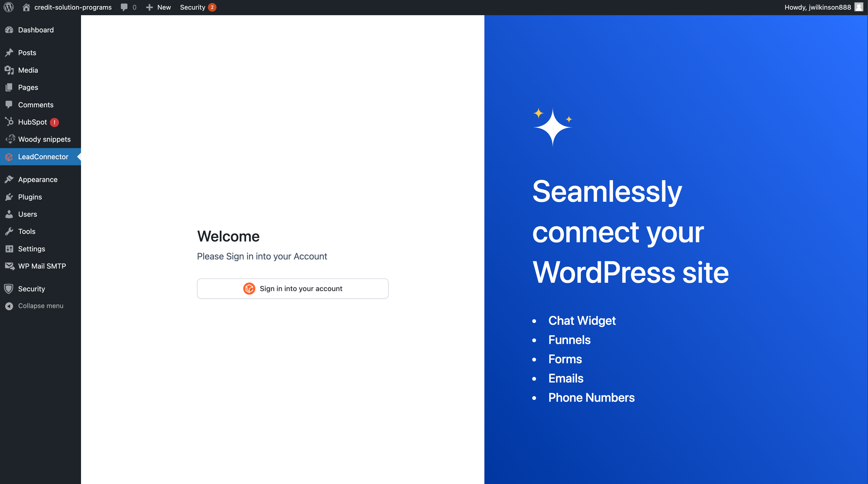Click the plus icon next to New
This screenshot has height=484, width=868.
pos(149,7)
